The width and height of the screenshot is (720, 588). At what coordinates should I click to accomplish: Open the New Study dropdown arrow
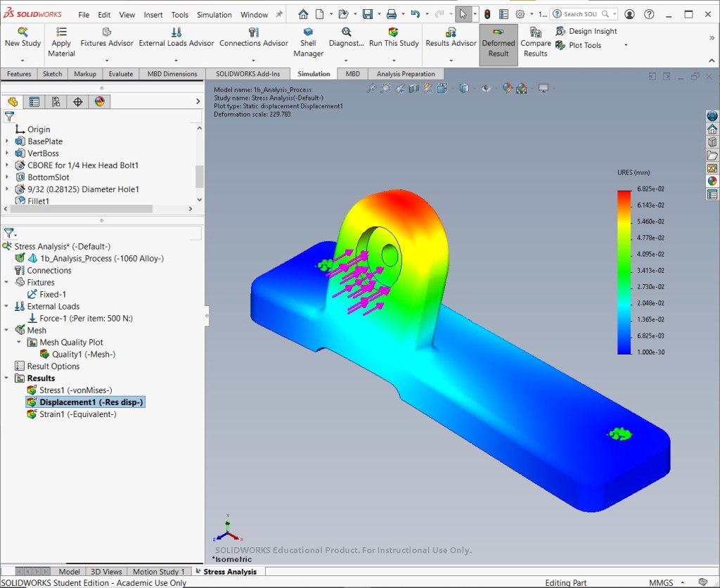point(22,60)
